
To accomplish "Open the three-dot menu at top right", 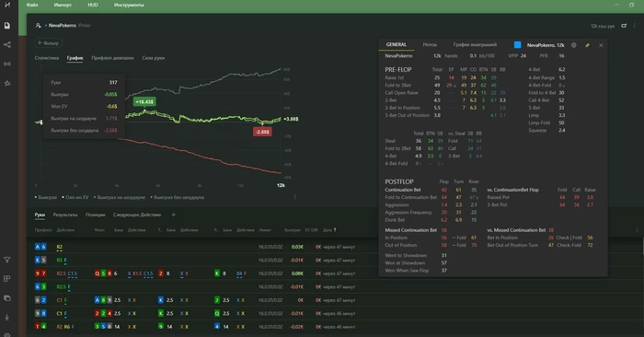I will coord(636,26).
